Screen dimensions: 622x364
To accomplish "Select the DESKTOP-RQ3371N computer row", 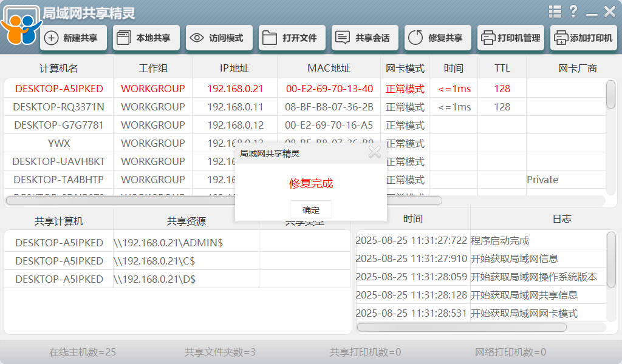I will [x=59, y=107].
